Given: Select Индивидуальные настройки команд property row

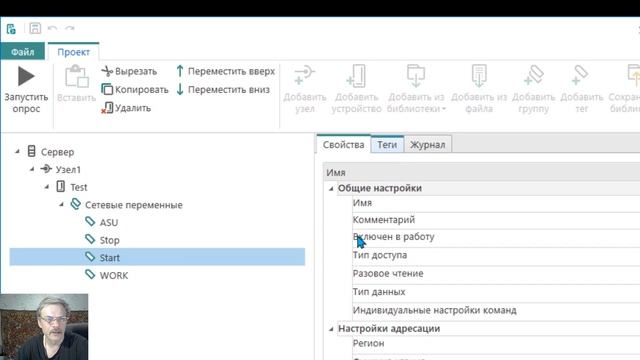Looking at the screenshot, I should click(496, 311).
